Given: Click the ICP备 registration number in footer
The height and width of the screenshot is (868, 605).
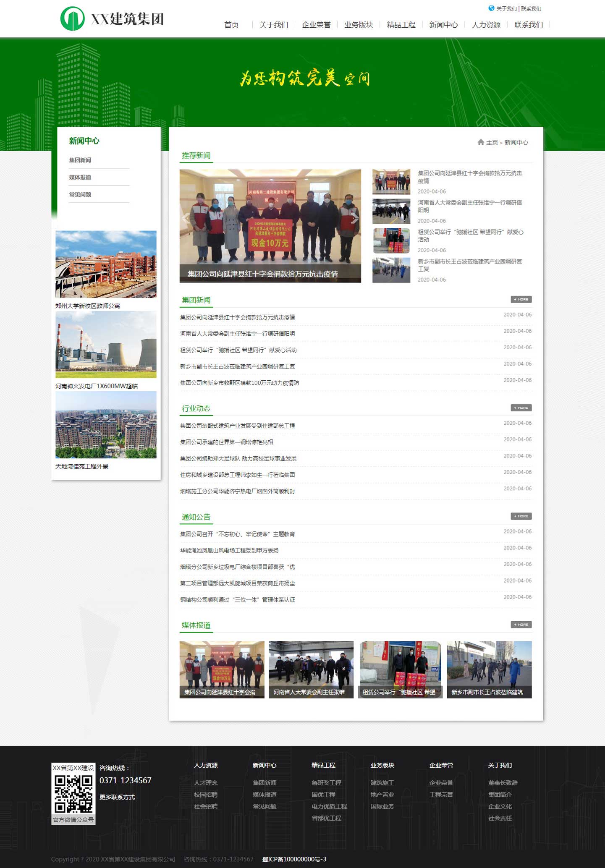Looking at the screenshot, I should [294, 859].
